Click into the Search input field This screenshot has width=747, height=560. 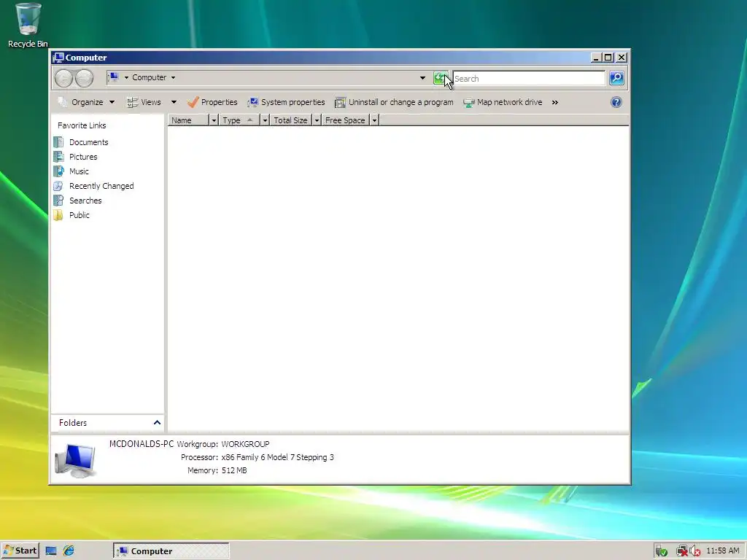[x=529, y=78]
